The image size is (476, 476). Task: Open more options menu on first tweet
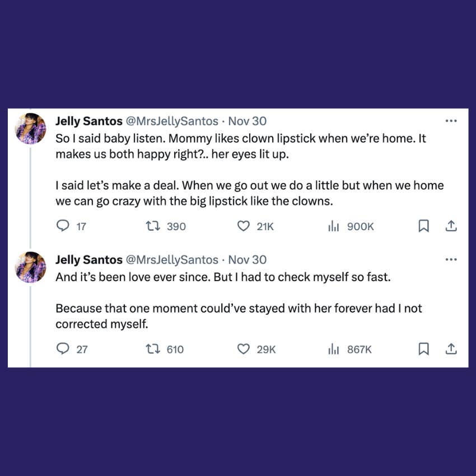pos(451,120)
